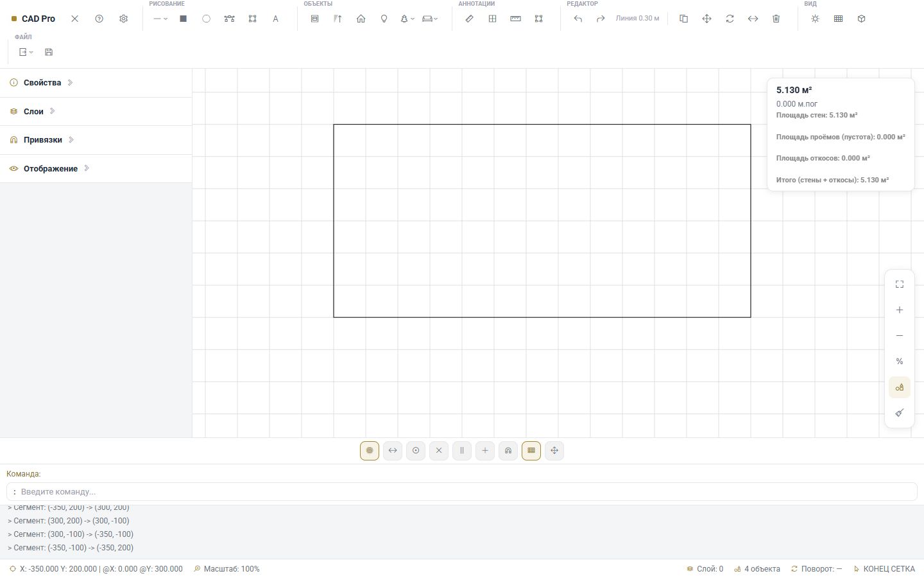
Task: Select the text tool with letter A
Action: pyautogui.click(x=275, y=19)
